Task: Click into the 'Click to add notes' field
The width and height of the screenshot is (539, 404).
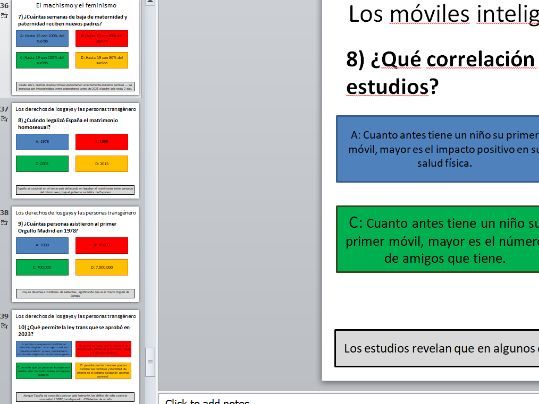Action: 349,399
